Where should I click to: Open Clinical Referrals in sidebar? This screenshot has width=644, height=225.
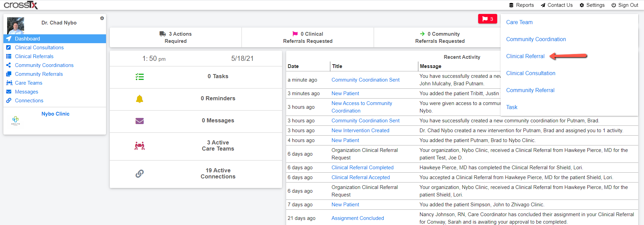pyautogui.click(x=34, y=56)
